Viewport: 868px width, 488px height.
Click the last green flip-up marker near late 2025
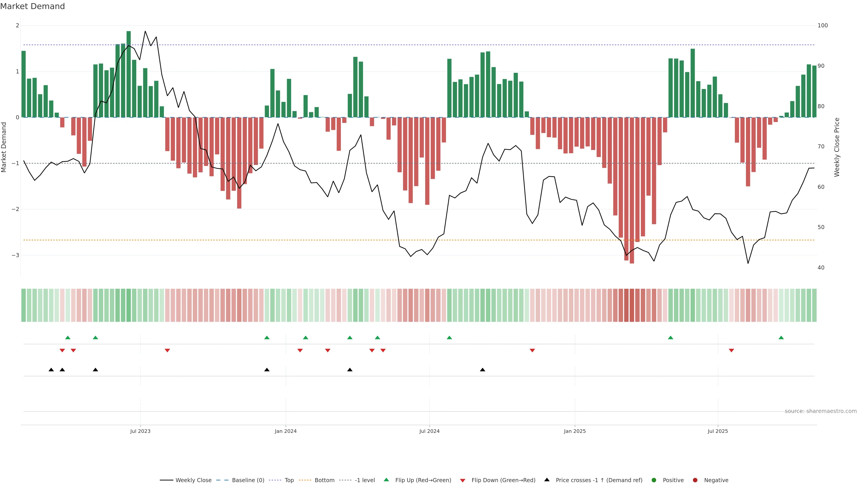point(781,338)
